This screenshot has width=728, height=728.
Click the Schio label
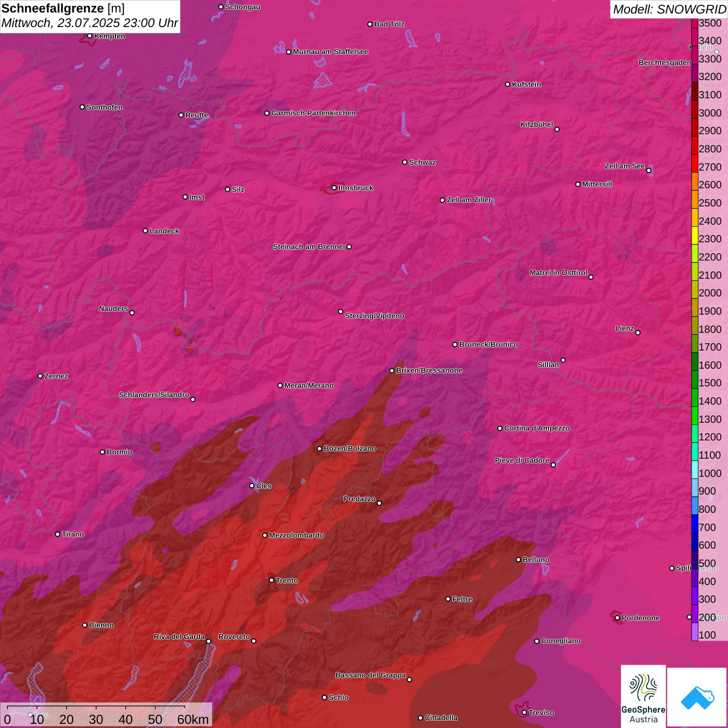(x=339, y=697)
